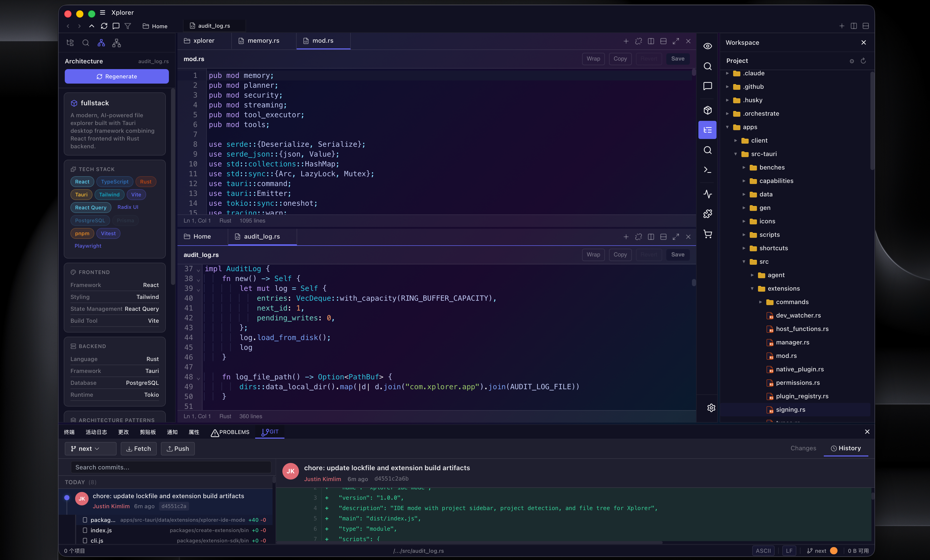Switch to the memory.rs tab

pos(263,41)
